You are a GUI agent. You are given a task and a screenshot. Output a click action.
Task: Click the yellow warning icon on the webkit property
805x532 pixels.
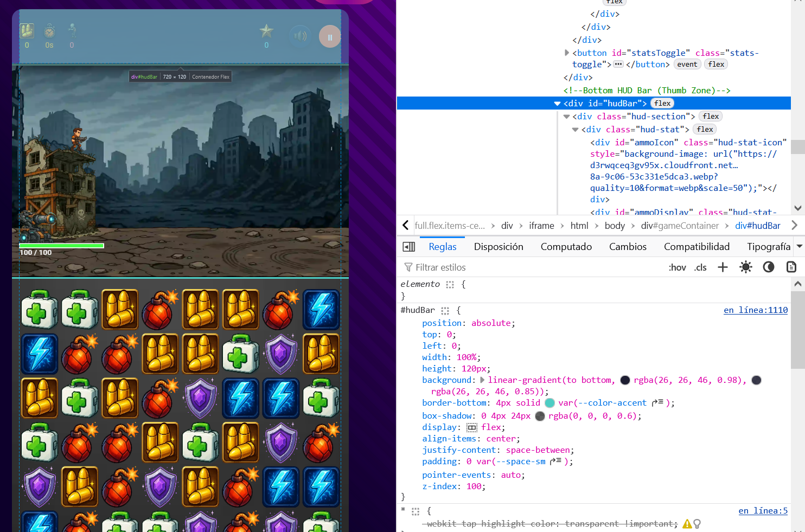pos(687,524)
